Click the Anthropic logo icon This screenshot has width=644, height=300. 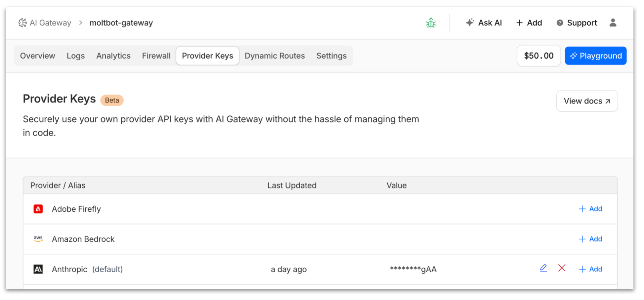38,269
